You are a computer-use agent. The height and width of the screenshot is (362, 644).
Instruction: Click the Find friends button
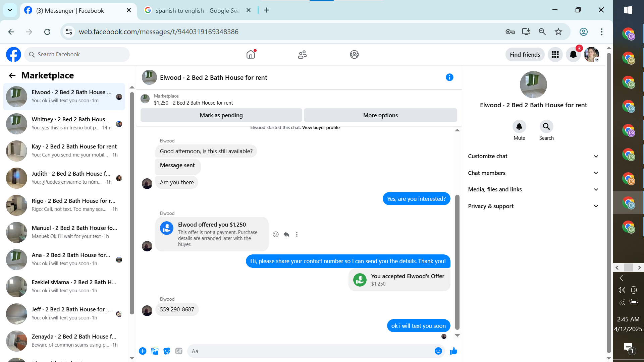[525, 55]
